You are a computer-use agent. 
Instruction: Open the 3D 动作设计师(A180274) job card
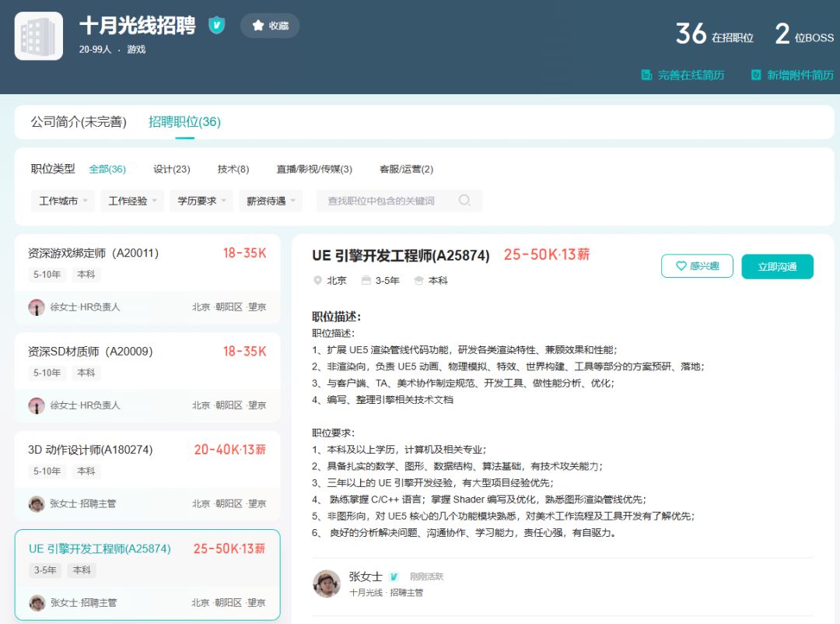147,476
